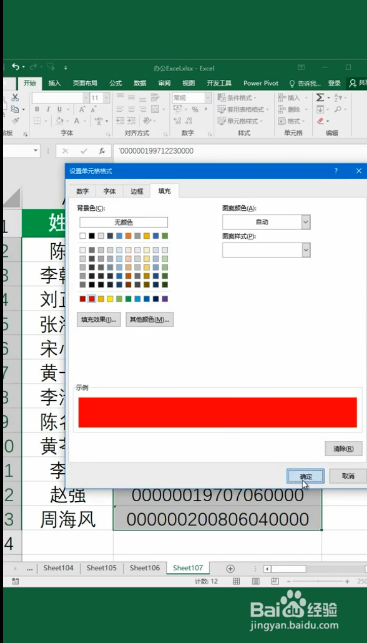
Task: Click the zoom in plus on zoom slider
Action: (347, 581)
